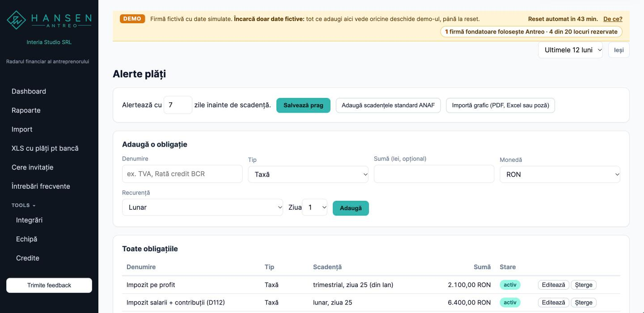Image resolution: width=644 pixels, height=313 pixels.
Task: Open Echipă under Tools
Action: pos(26,239)
